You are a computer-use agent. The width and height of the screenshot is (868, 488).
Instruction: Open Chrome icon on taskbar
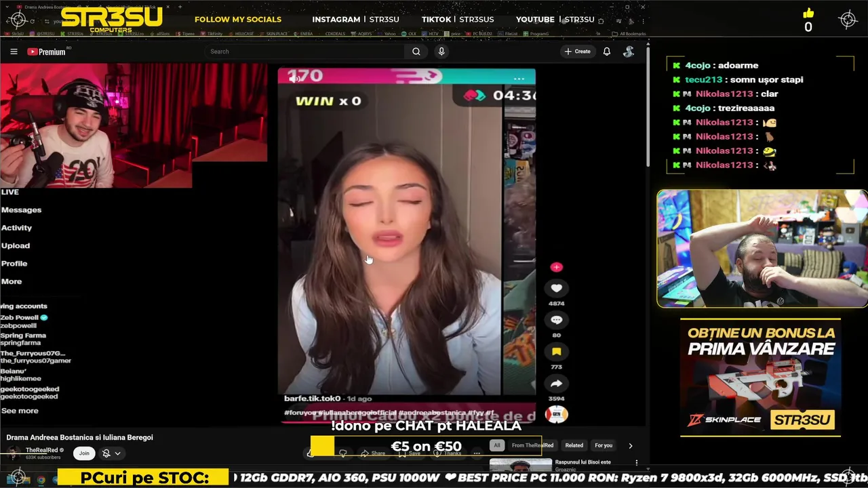click(x=41, y=480)
